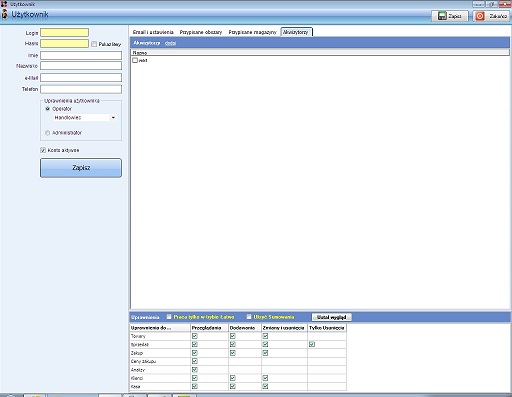Uncheck Sprzedaż Tylko Usunięcia permission

point(312,344)
